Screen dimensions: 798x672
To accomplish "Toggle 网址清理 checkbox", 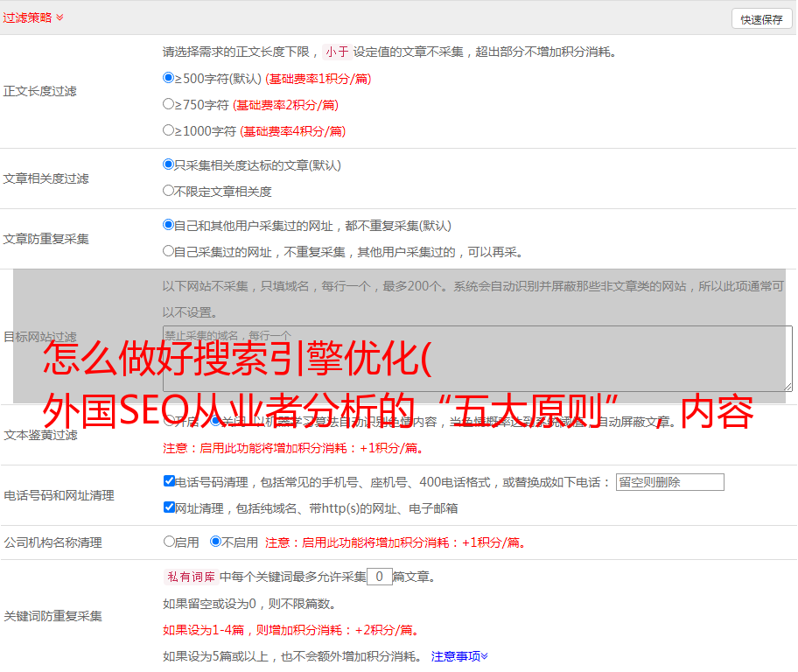I will coord(170,507).
